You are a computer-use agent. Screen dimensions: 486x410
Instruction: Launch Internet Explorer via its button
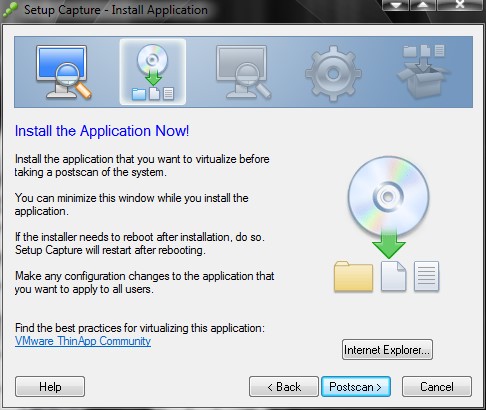[x=387, y=350]
